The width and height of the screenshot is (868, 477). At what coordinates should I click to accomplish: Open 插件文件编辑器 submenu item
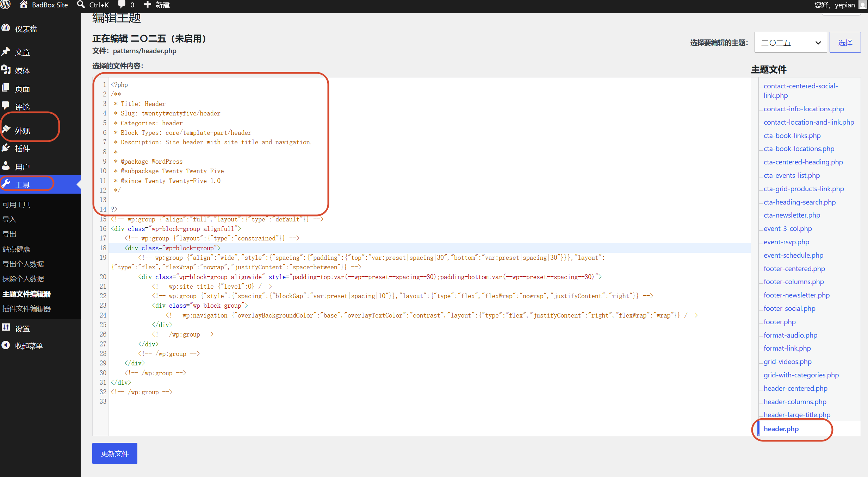tap(26, 309)
